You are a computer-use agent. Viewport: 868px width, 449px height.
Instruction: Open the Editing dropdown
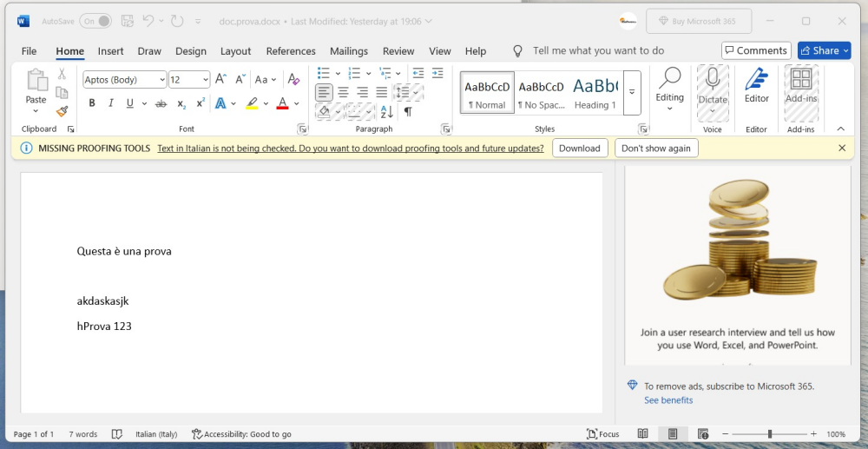670,88
